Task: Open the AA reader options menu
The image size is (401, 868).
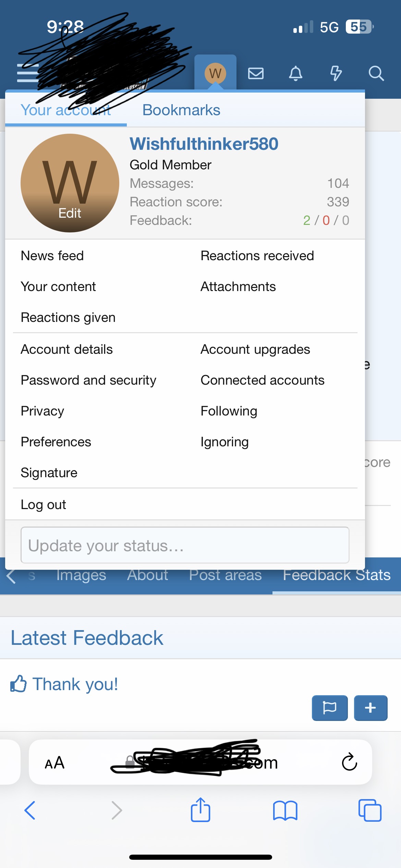Action: pyautogui.click(x=55, y=763)
